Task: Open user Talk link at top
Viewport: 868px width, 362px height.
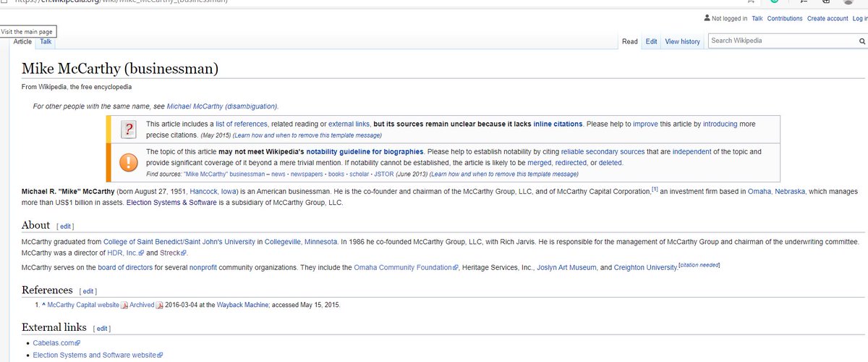Action: pyautogui.click(x=757, y=19)
